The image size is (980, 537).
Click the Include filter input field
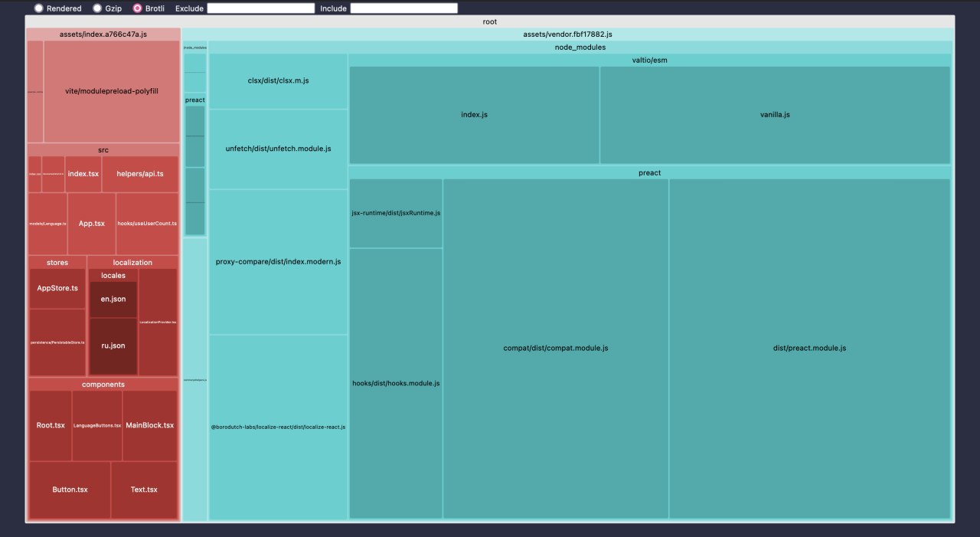(x=403, y=8)
